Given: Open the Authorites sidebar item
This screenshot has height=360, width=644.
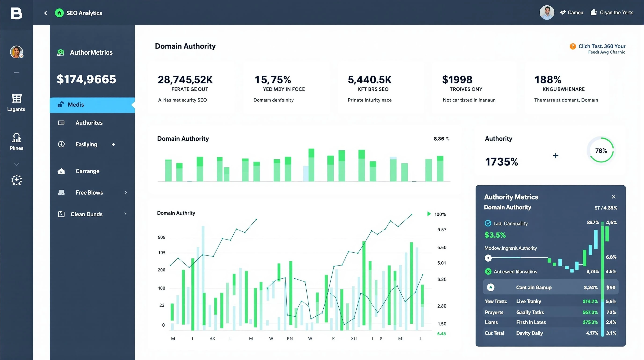Looking at the screenshot, I should (89, 123).
